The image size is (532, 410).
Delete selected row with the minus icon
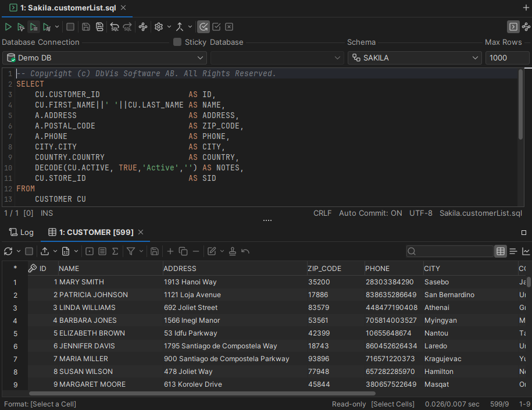196,251
